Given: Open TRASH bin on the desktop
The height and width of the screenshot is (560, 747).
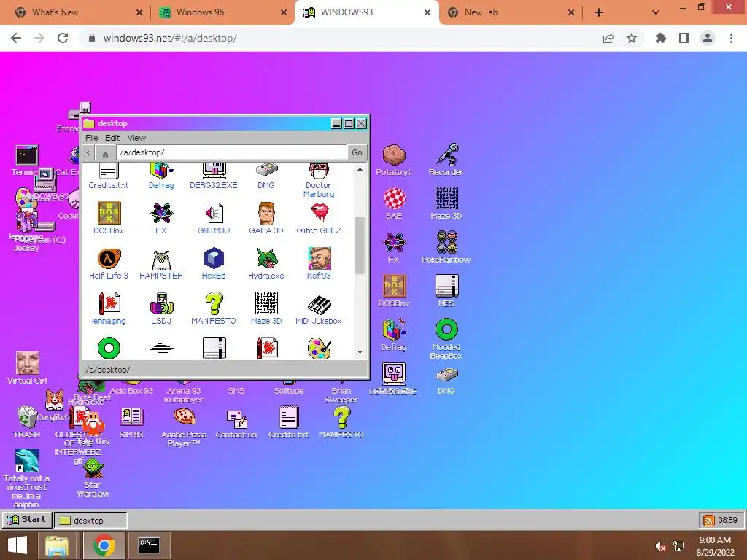Looking at the screenshot, I should [27, 422].
